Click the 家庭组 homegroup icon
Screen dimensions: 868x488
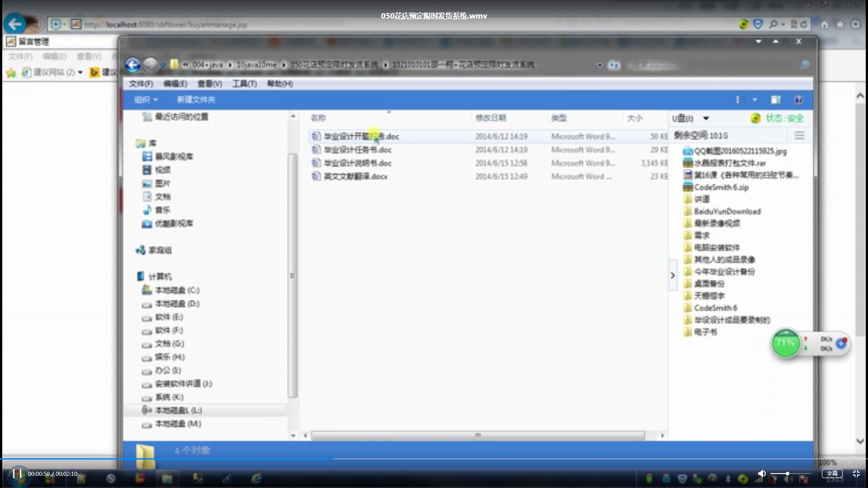coord(141,250)
